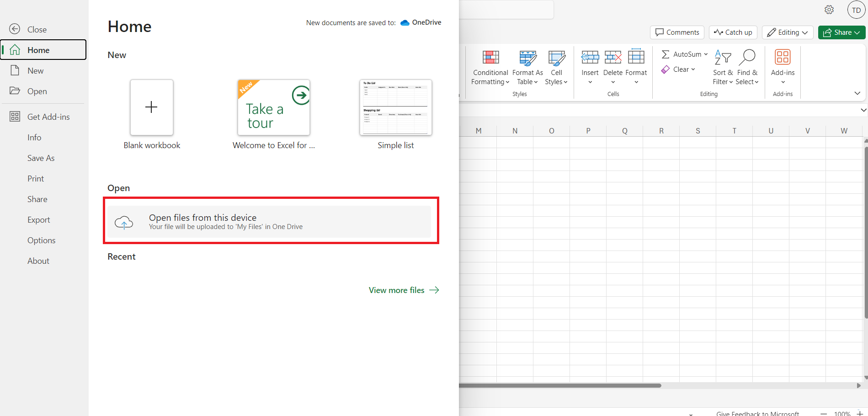Click the horizontal scrollbar at the bottom
This screenshot has width=868, height=416.
point(560,385)
